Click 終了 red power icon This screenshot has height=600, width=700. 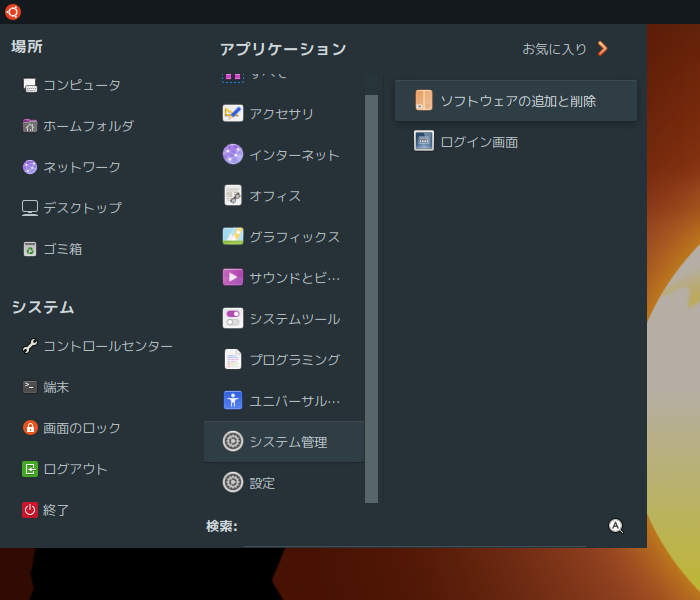(30, 510)
